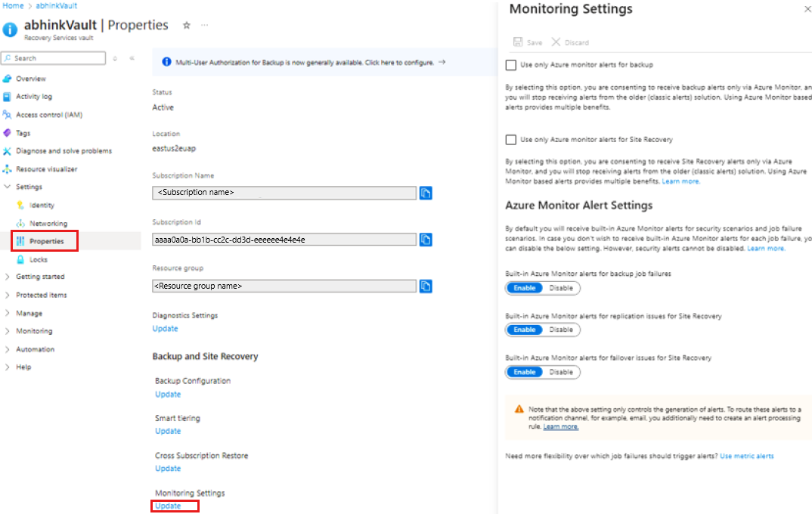Go to Diagnose and solve problems

click(x=64, y=151)
